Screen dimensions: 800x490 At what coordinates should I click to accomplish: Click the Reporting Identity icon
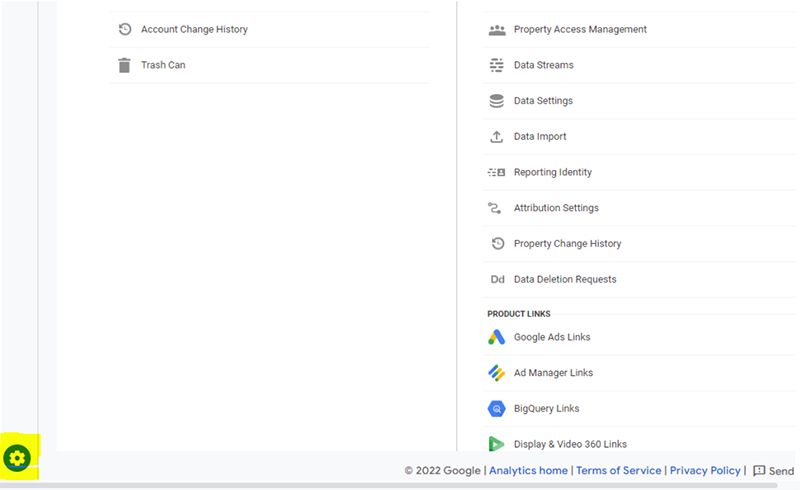(x=496, y=173)
